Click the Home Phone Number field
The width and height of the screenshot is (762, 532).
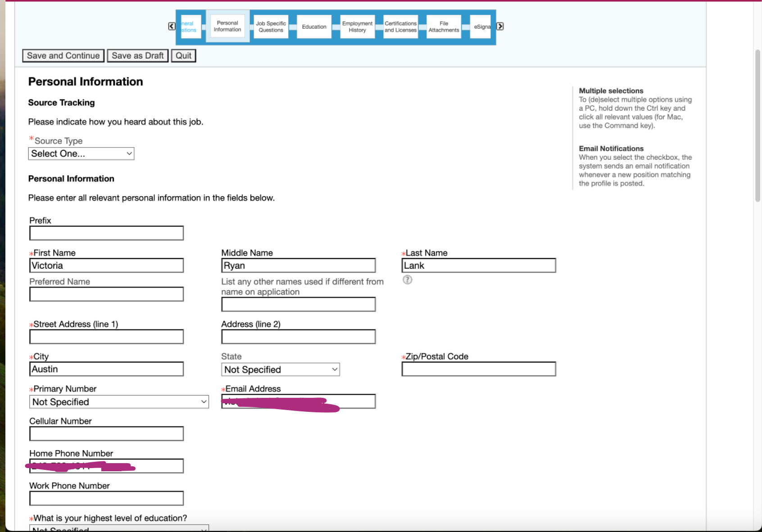coord(106,466)
